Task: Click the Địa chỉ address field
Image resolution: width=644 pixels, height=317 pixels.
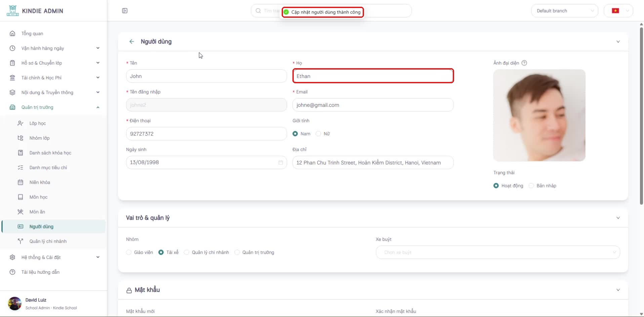Action: tap(373, 163)
